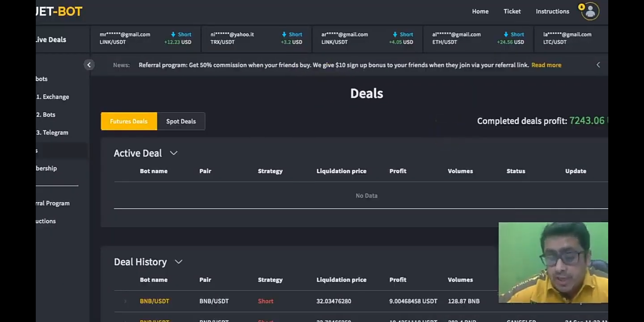Screen dimensions: 644x322
Task: Open the Exchange sidebar item
Action: point(53,97)
